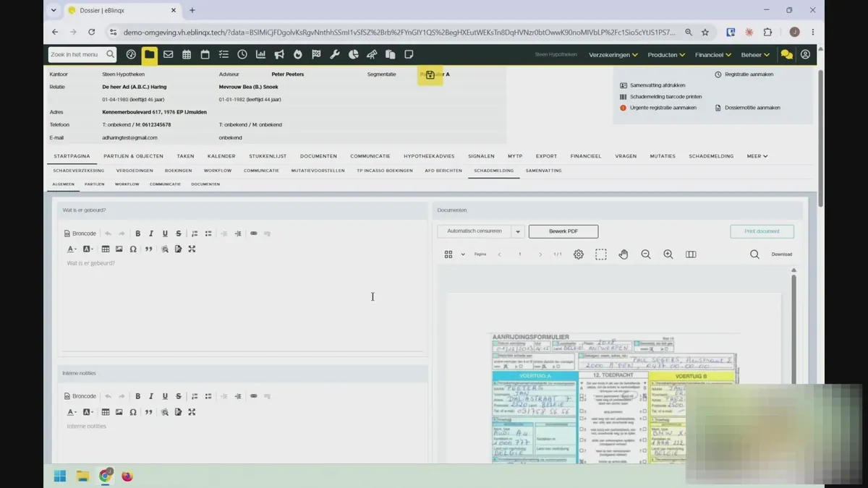The width and height of the screenshot is (868, 488).
Task: Open the dashboard gauge icon in top toolbar
Action: [x=131, y=54]
